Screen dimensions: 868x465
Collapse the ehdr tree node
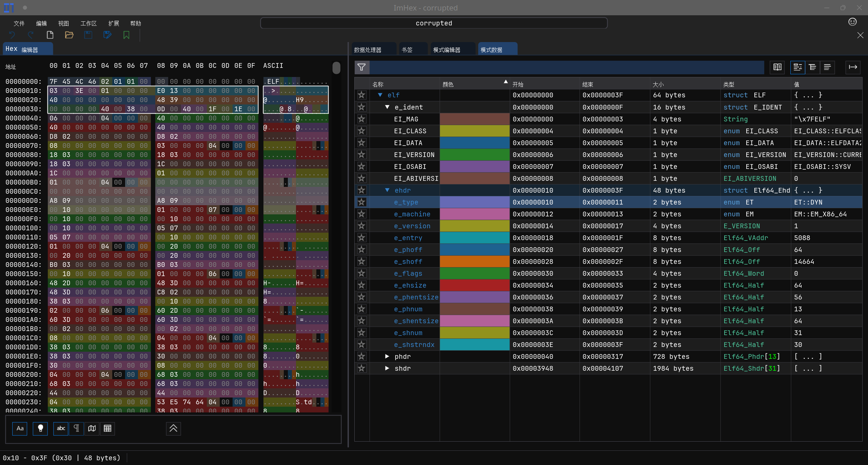[387, 190]
